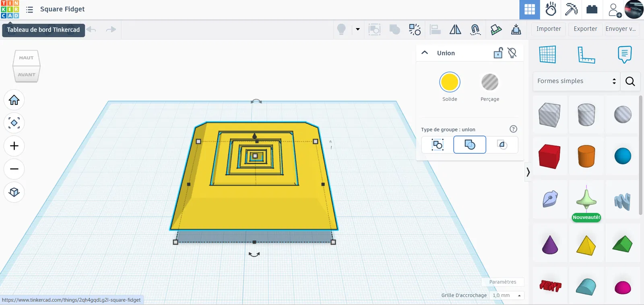The height and width of the screenshot is (305, 644).
Task: Open the Formes simples shape category dropdown
Action: tap(576, 81)
